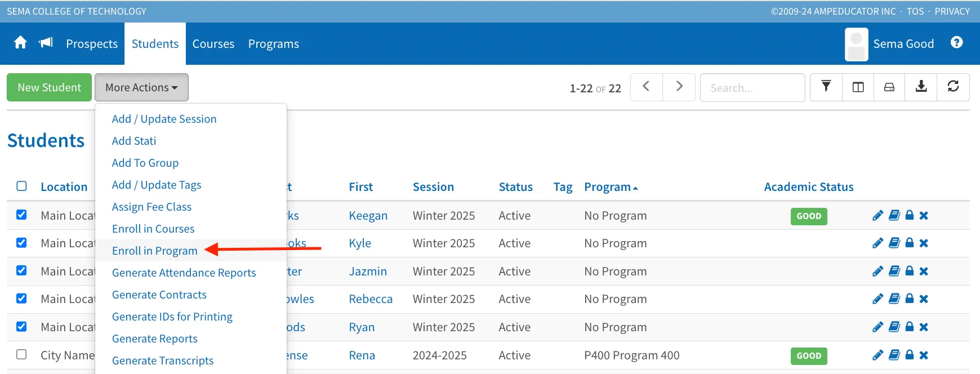The width and height of the screenshot is (980, 374).
Task: Choose Enroll in Courses option
Action: [x=153, y=229]
